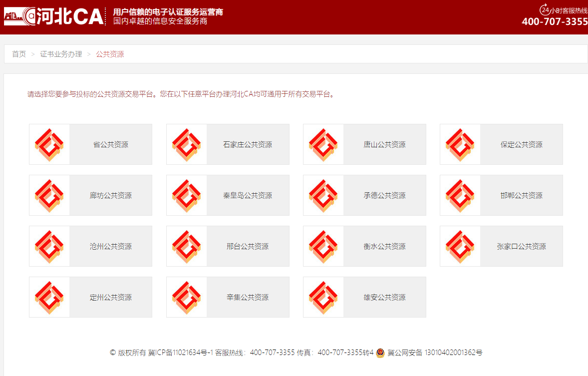
Task: Open 证书业务办理 breadcrumb link
Action: click(x=61, y=54)
